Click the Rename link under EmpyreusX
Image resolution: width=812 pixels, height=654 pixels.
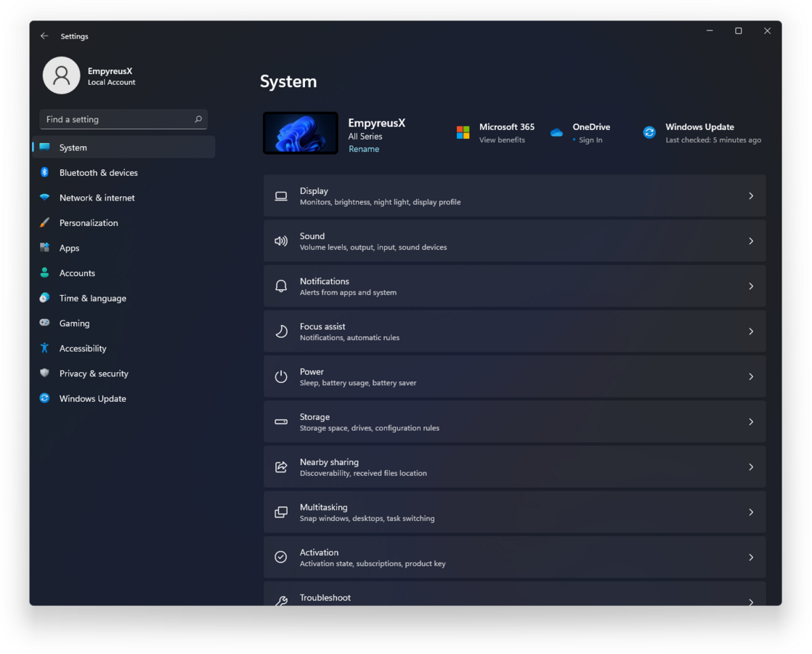(364, 148)
